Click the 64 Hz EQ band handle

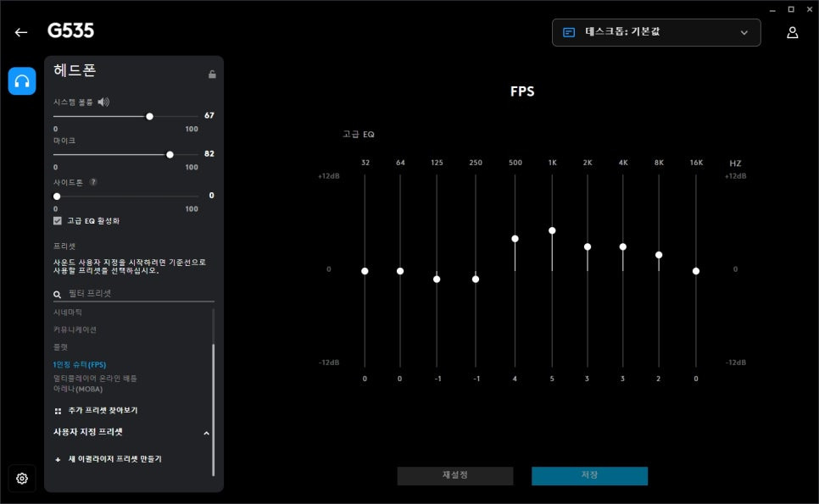pos(400,271)
